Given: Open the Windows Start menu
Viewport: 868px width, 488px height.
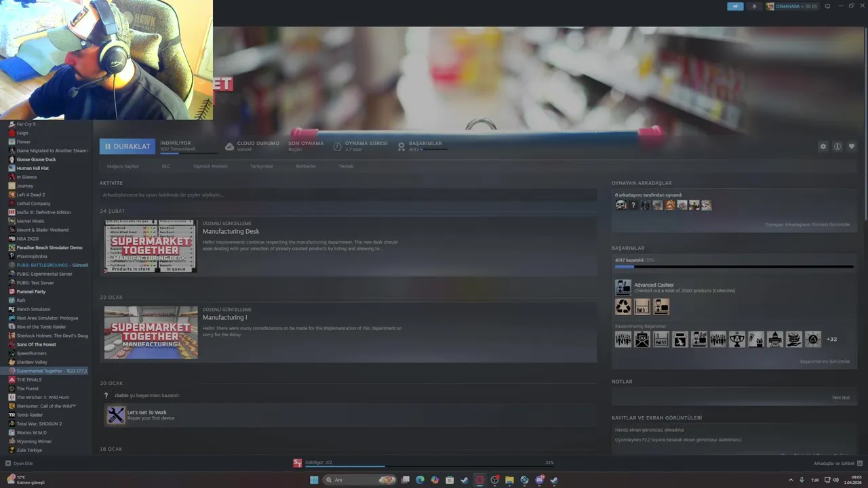Looking at the screenshot, I should tap(314, 480).
